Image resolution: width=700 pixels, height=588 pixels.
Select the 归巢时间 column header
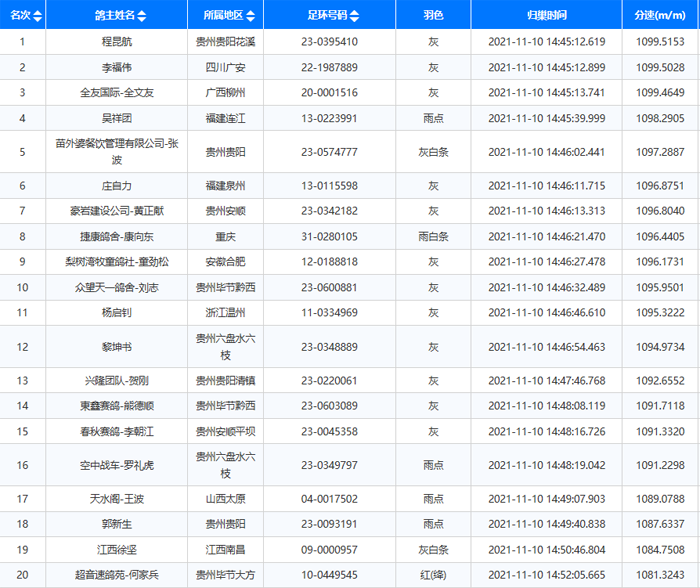[546, 16]
